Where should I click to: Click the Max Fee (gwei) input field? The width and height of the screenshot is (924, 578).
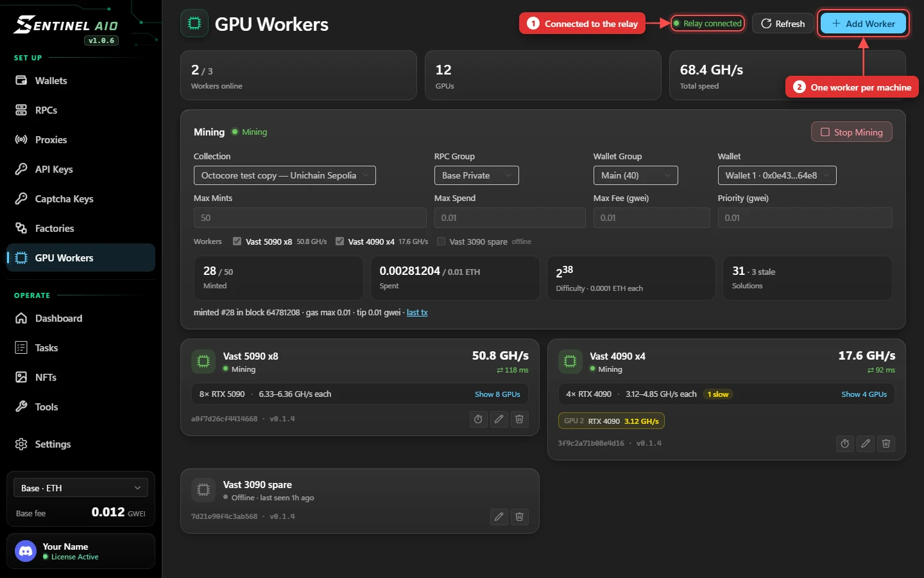[652, 218]
